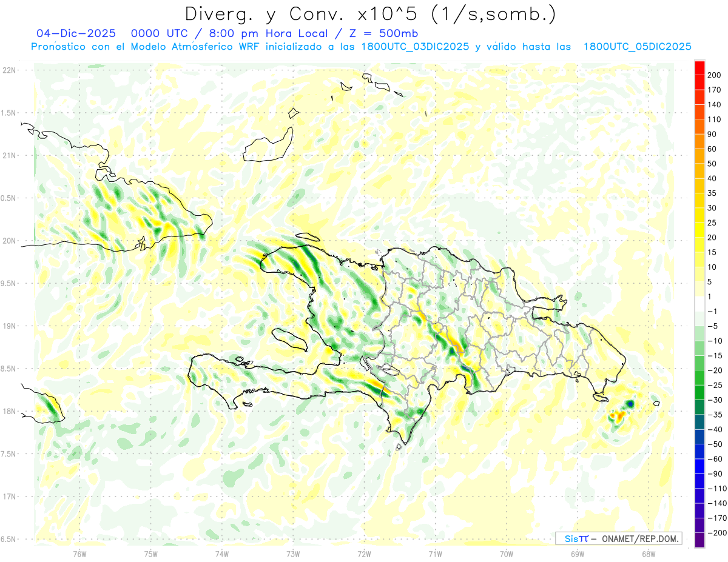Click the '7.5N' latitude label
The width and height of the screenshot is (728, 562).
tap(9, 453)
